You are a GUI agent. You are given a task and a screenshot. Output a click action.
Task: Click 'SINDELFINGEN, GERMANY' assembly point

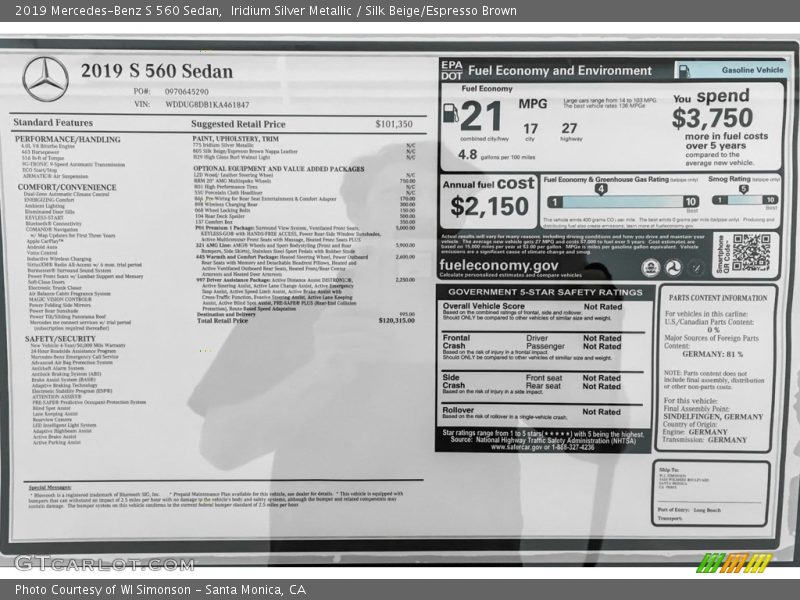click(x=713, y=417)
